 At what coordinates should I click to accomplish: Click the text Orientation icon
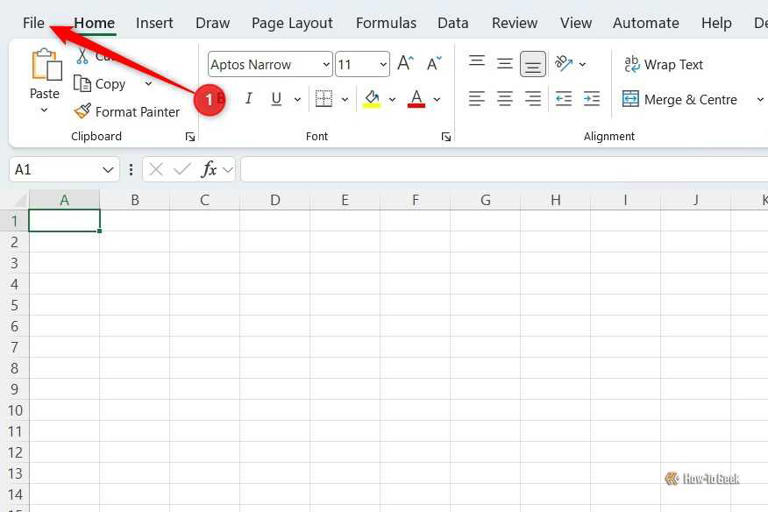[563, 63]
